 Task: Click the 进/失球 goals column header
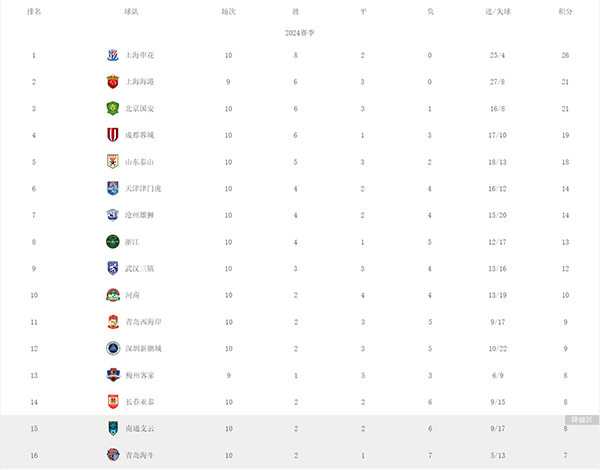pyautogui.click(x=498, y=13)
